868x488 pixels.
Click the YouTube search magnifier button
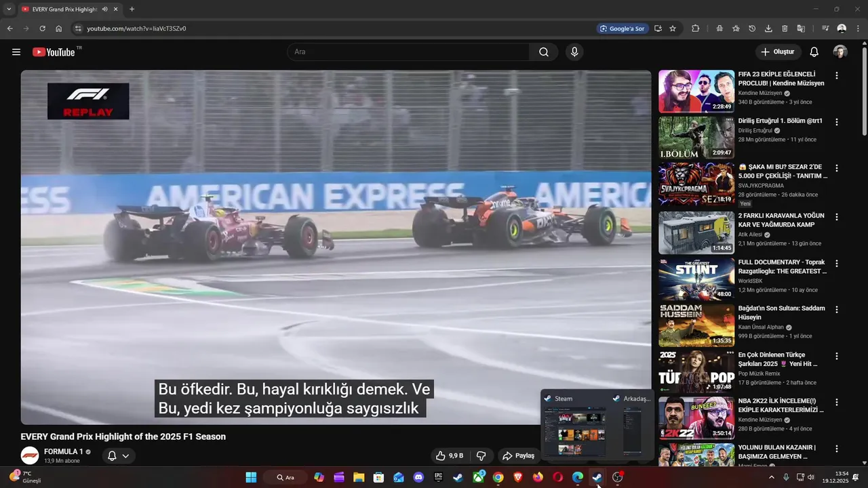(x=544, y=52)
